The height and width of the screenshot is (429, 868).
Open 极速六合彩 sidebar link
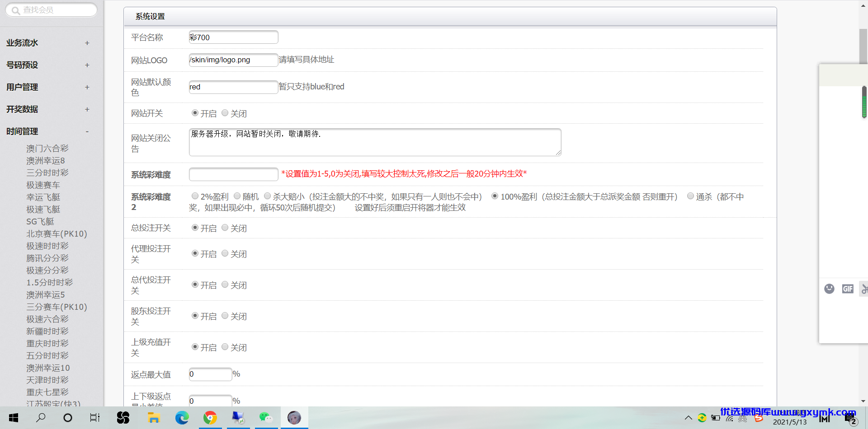click(x=47, y=319)
